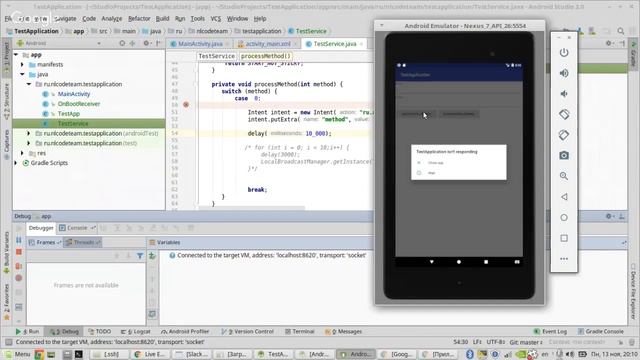Expand Gradle Scripts node
The image size is (640, 360).
point(16,163)
